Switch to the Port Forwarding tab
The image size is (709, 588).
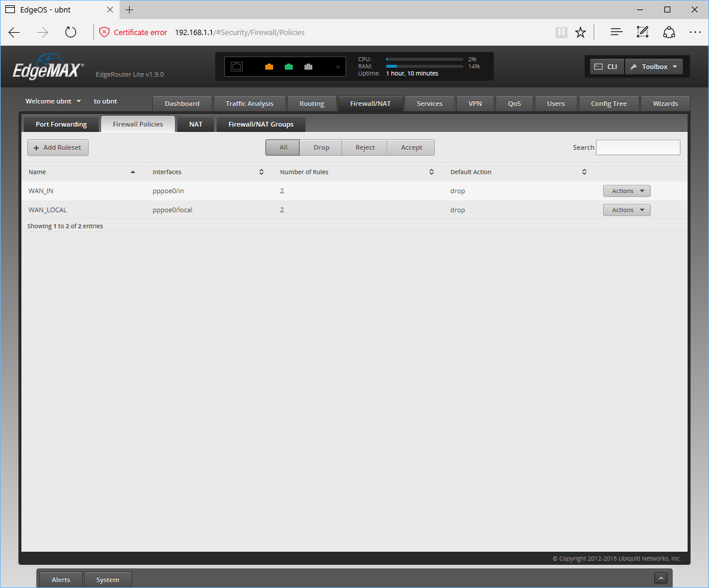(x=61, y=124)
